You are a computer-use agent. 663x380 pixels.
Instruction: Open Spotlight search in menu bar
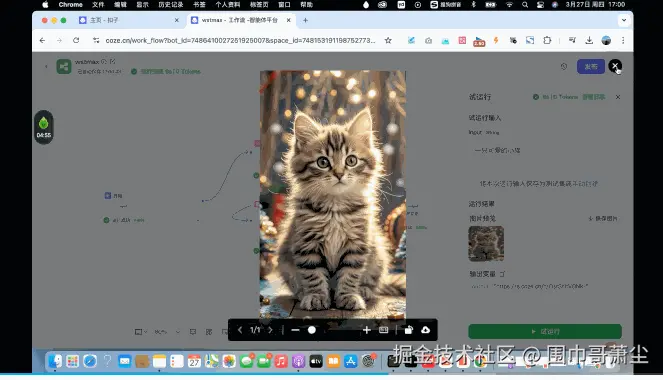525,5
